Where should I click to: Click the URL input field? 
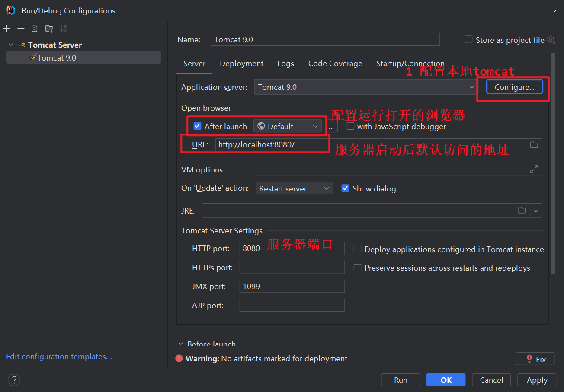[378, 145]
